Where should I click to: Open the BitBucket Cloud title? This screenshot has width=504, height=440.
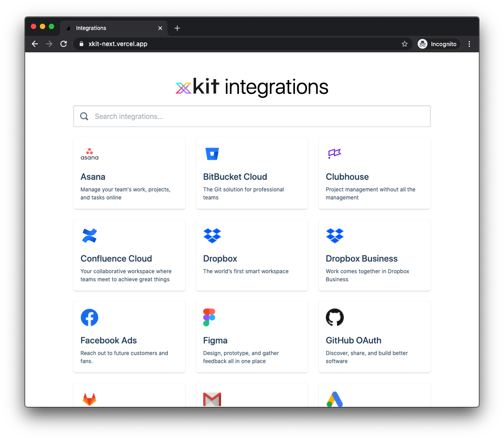click(235, 177)
